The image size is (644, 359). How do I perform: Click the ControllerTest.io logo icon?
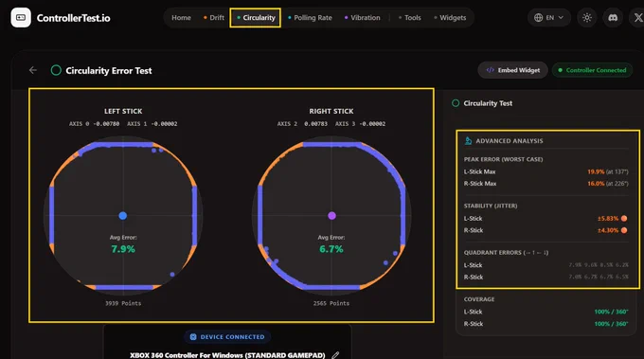21,18
